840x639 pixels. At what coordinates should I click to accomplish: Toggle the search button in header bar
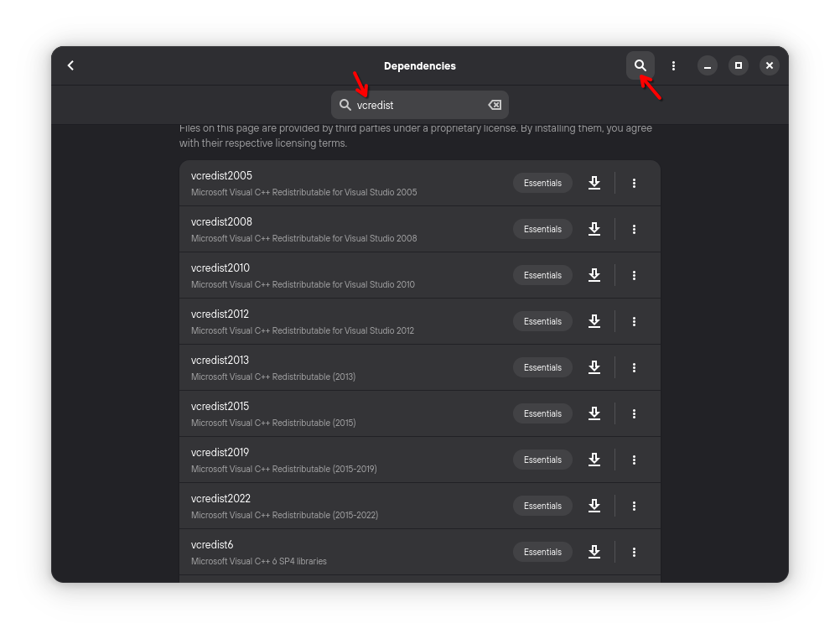640,65
